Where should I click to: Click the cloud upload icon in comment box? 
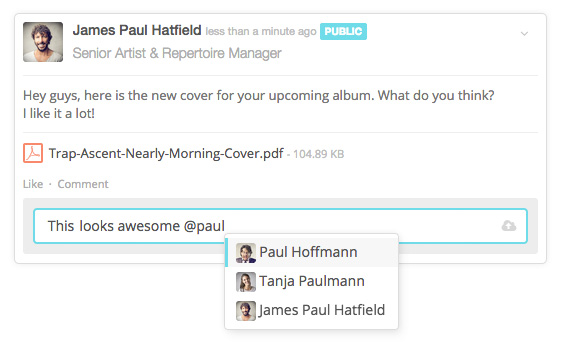coord(509,226)
